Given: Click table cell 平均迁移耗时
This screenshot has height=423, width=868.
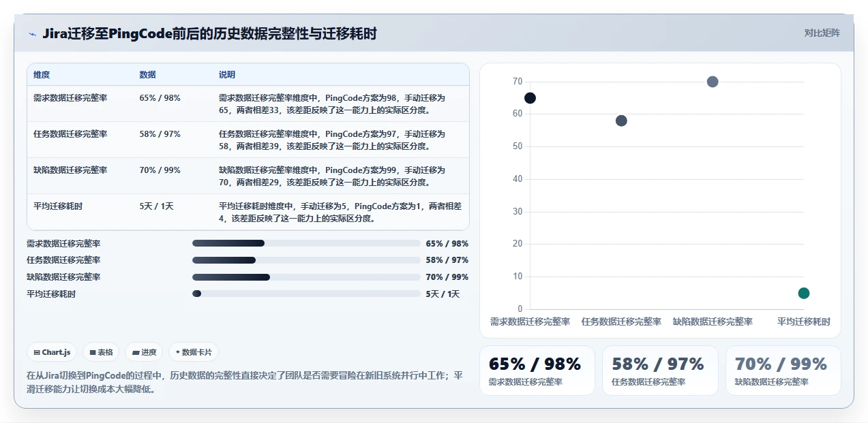Looking at the screenshot, I should click(58, 206).
